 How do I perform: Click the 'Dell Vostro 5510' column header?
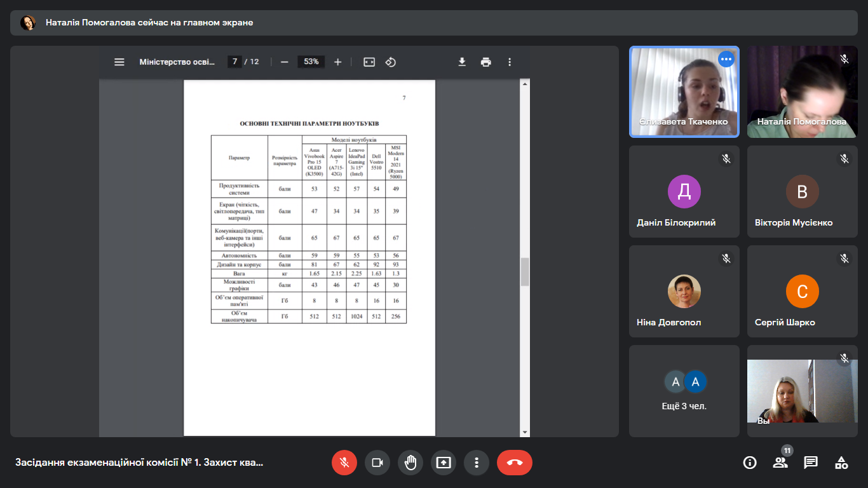pos(376,162)
